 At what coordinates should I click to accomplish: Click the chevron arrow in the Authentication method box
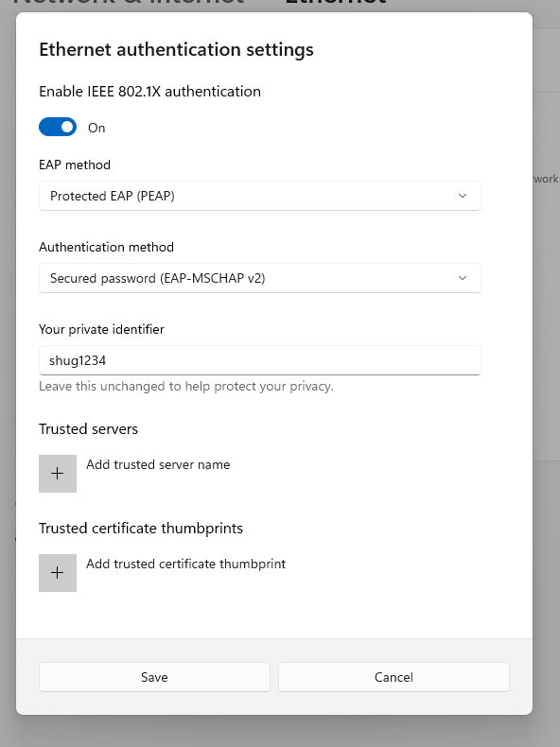pyautogui.click(x=463, y=278)
